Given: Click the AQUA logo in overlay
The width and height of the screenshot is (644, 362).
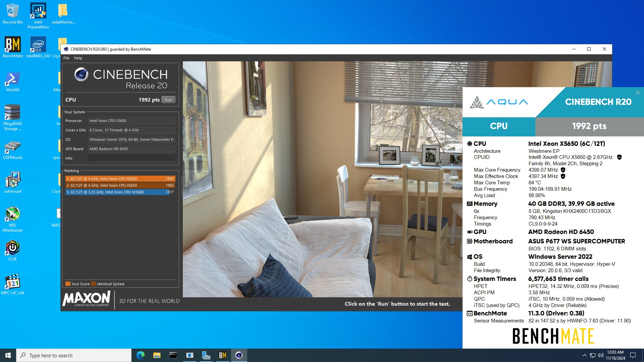Looking at the screenshot, I should tap(499, 102).
